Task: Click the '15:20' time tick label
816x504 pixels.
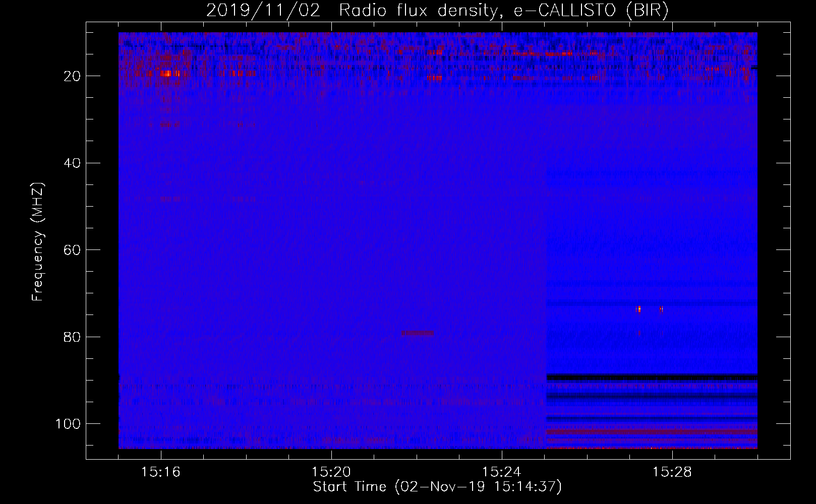Action: coord(331,472)
